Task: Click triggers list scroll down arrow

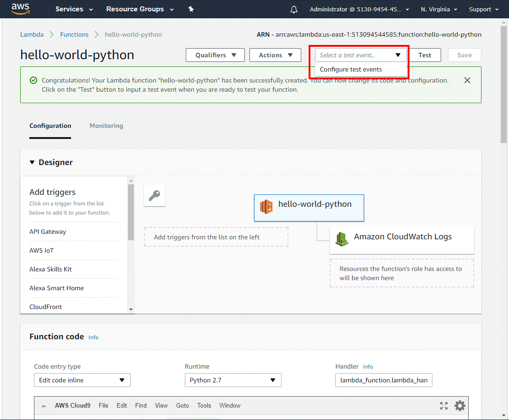Action: (131, 309)
